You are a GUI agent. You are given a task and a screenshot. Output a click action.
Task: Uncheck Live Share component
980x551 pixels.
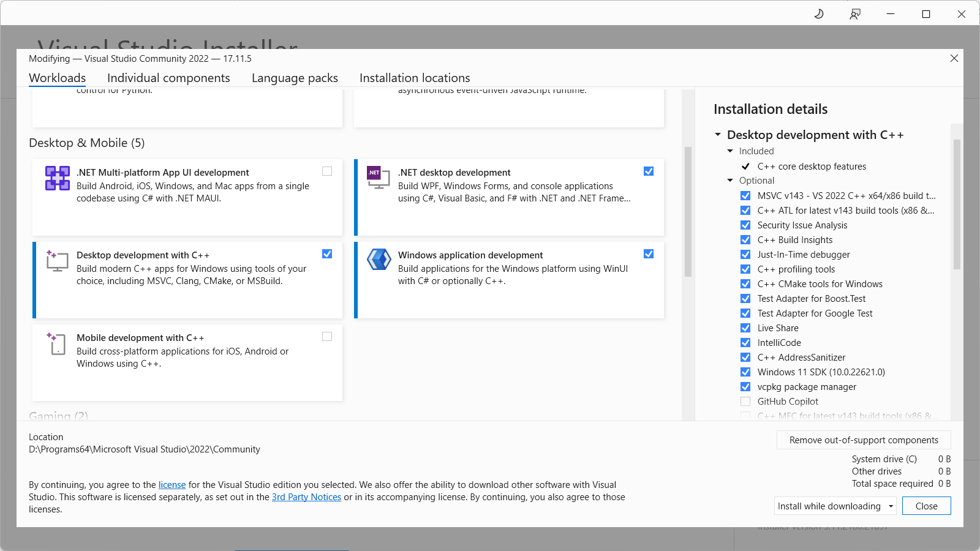(745, 328)
